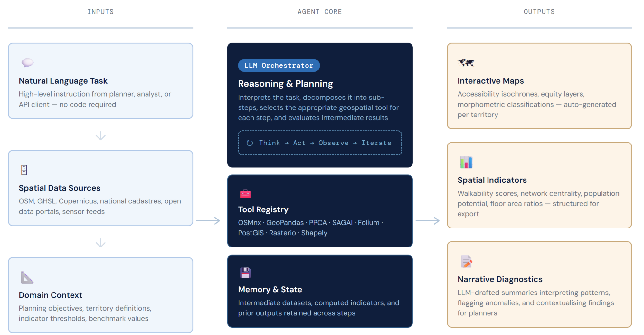The image size is (644, 335).
Task: Click the right arrow from Tool Registry to outputs
Action: point(428,221)
